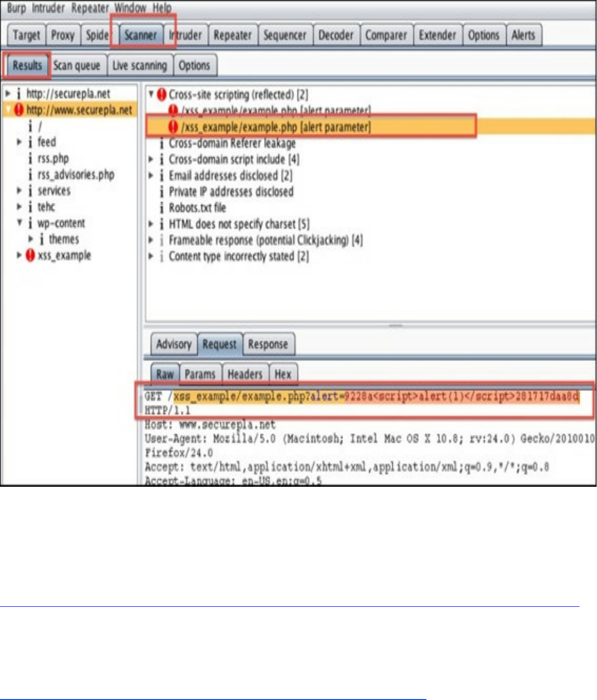The height and width of the screenshot is (700, 597).
Task: Expand Content type incorrectly stated group
Action: click(151, 256)
